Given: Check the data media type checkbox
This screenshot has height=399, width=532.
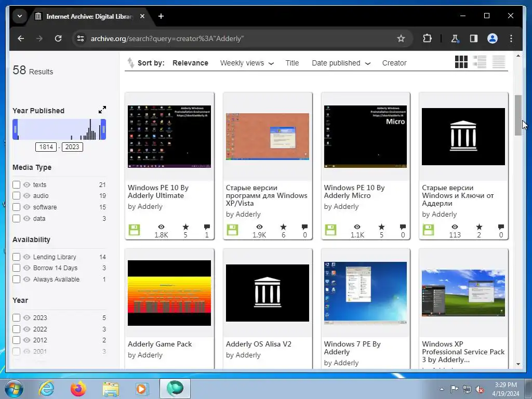Looking at the screenshot, I should 16,219.
